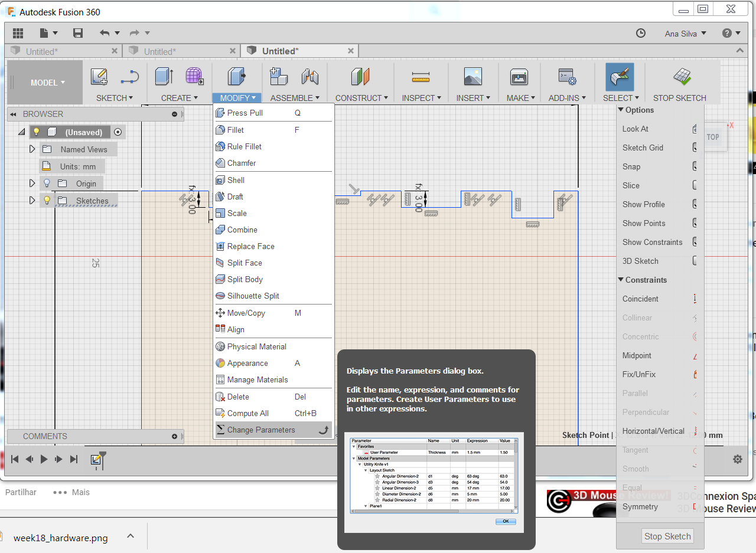Toggle the Show Profile option
The height and width of the screenshot is (553, 756).
pyautogui.click(x=695, y=204)
